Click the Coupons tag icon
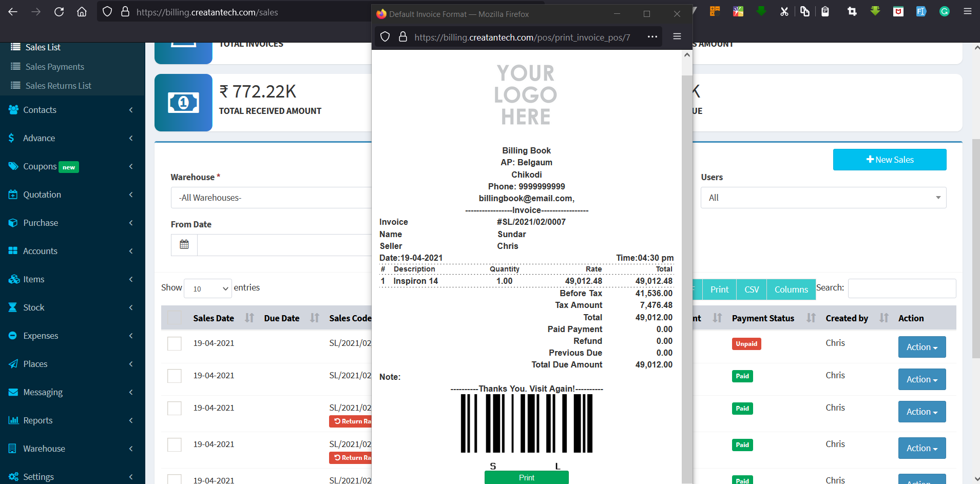Screen dimensions: 980x484 coord(13,166)
